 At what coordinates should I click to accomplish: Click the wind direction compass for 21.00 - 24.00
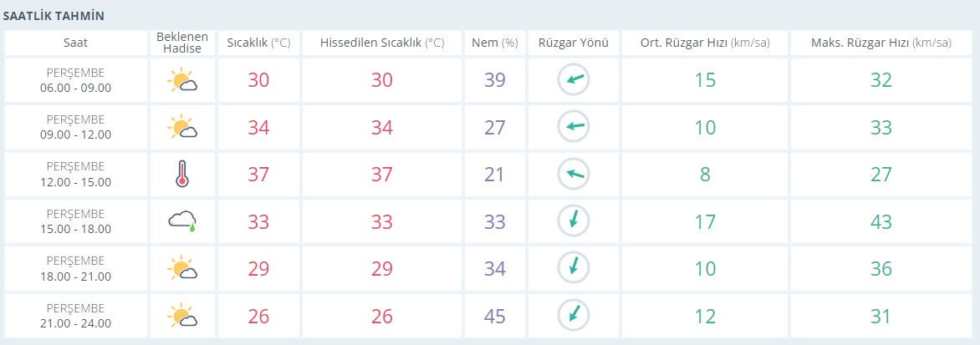(x=574, y=315)
